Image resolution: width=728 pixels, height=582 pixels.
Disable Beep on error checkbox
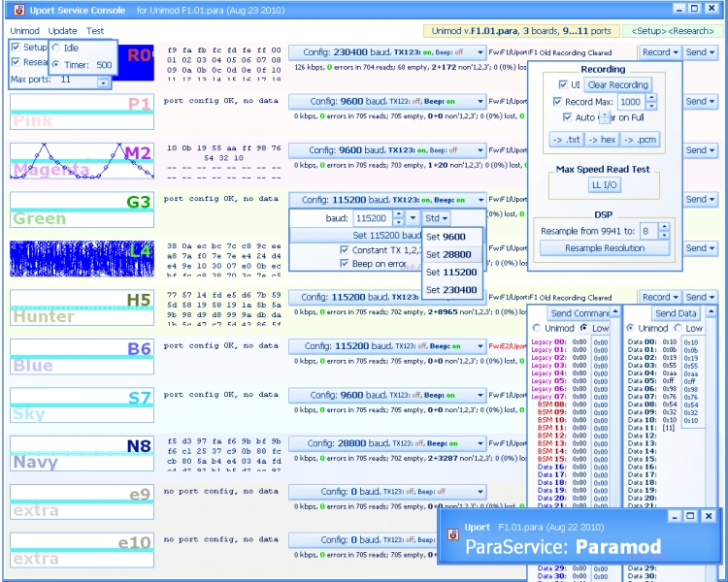(345, 264)
